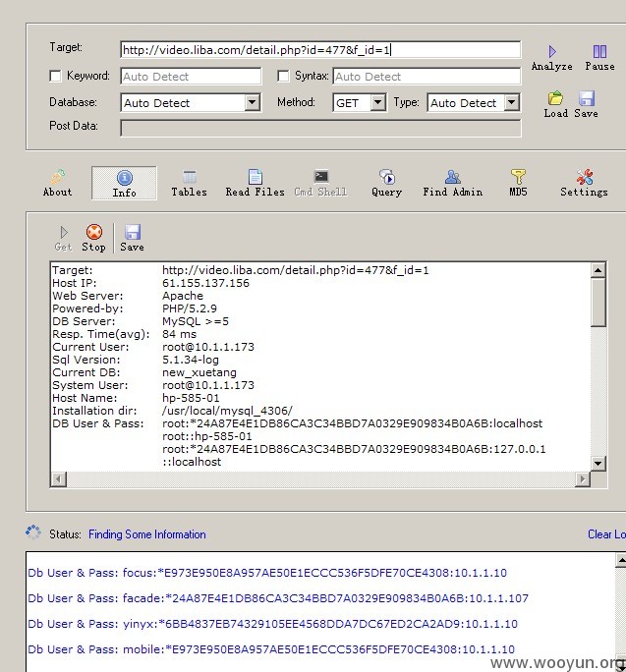Select the Current DB value new_xuetang

pos(199,372)
